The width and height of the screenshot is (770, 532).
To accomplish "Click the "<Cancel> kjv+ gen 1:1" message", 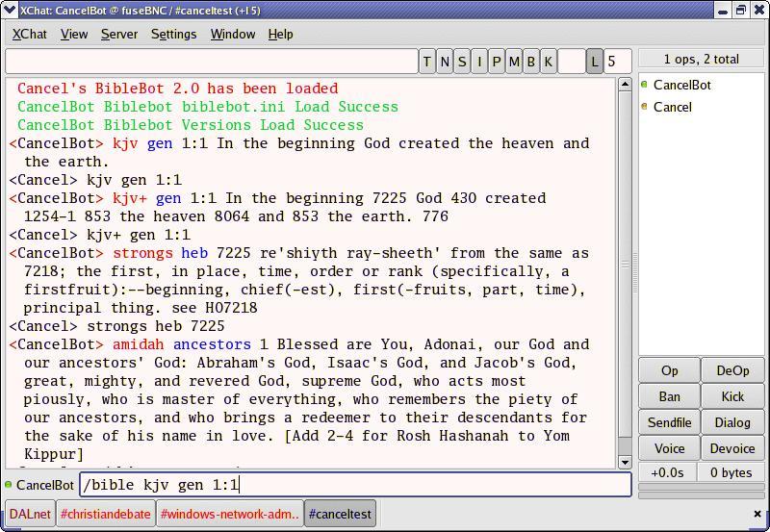I will tap(100, 235).
